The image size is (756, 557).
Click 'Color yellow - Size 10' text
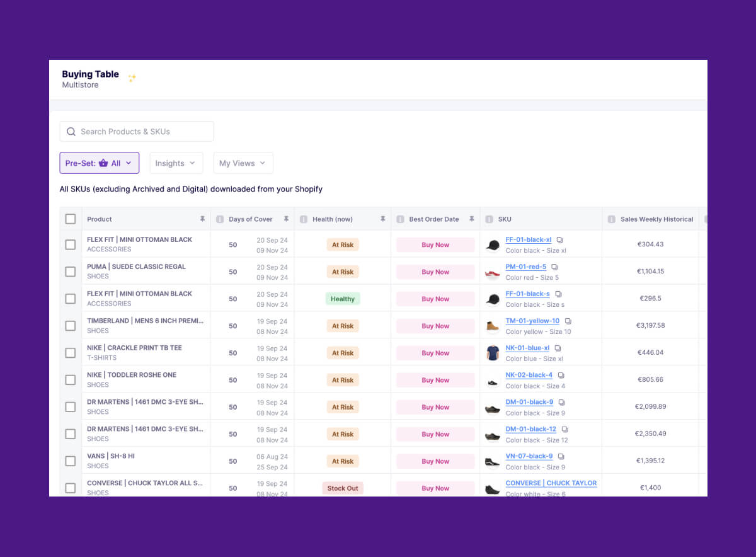(x=539, y=332)
